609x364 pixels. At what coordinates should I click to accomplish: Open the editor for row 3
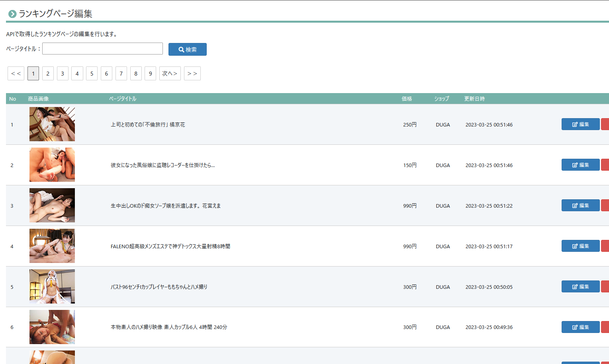[x=580, y=205]
